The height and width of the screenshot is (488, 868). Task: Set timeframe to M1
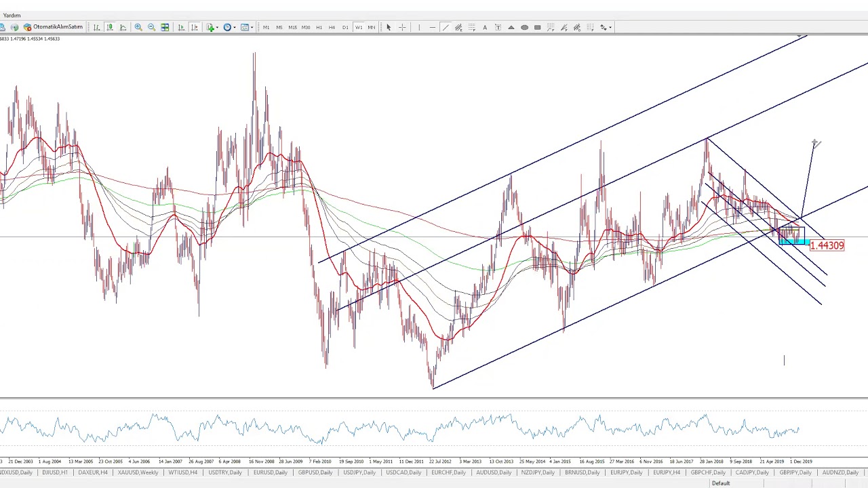coord(266,27)
